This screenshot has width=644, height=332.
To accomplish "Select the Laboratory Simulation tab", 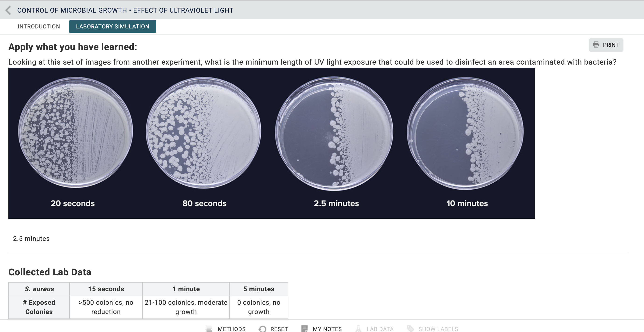I will pos(112,27).
